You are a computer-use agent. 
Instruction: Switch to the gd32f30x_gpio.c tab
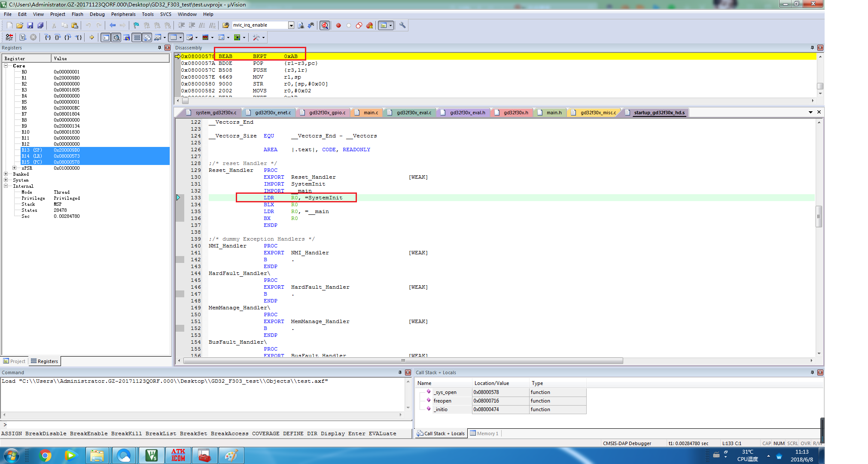(x=323, y=113)
